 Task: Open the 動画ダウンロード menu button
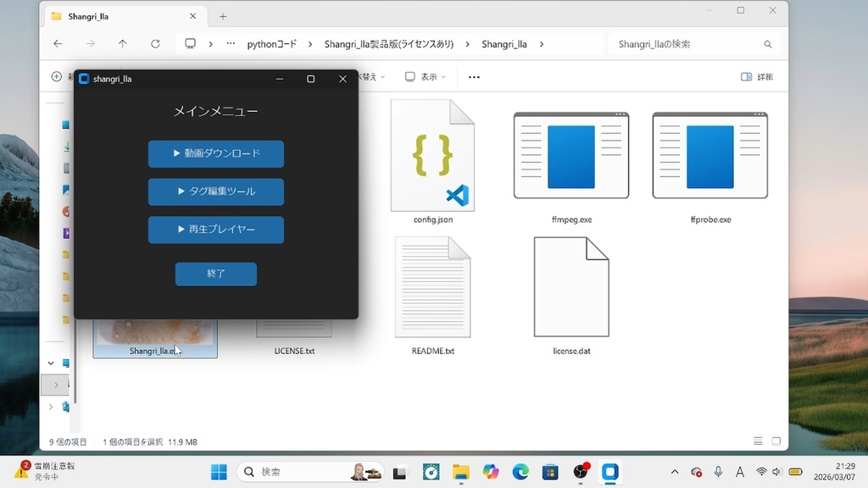(216, 154)
